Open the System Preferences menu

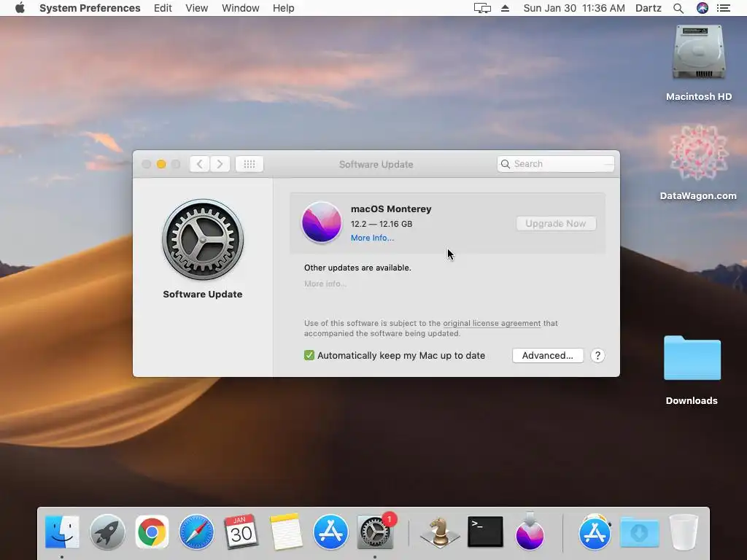tap(90, 8)
